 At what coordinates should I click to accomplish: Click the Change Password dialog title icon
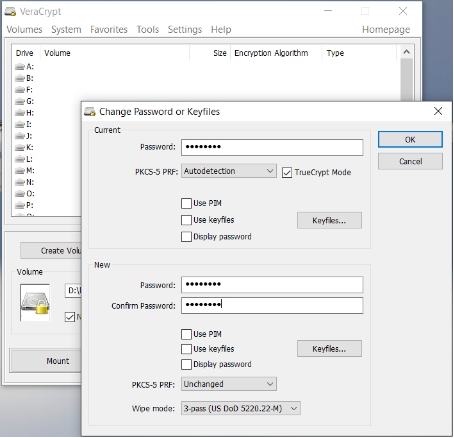point(90,112)
